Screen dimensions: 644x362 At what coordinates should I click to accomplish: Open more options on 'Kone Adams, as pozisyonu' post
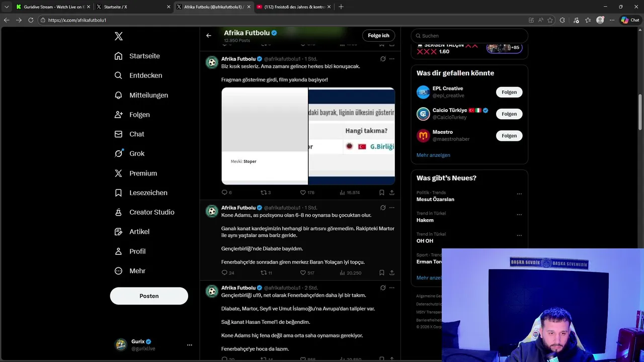pyautogui.click(x=392, y=208)
